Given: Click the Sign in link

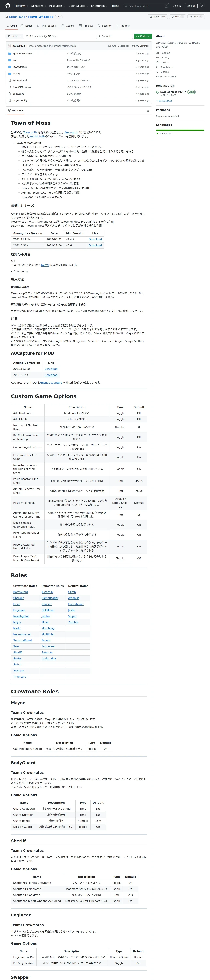Looking at the screenshot, I should tap(177, 6).
